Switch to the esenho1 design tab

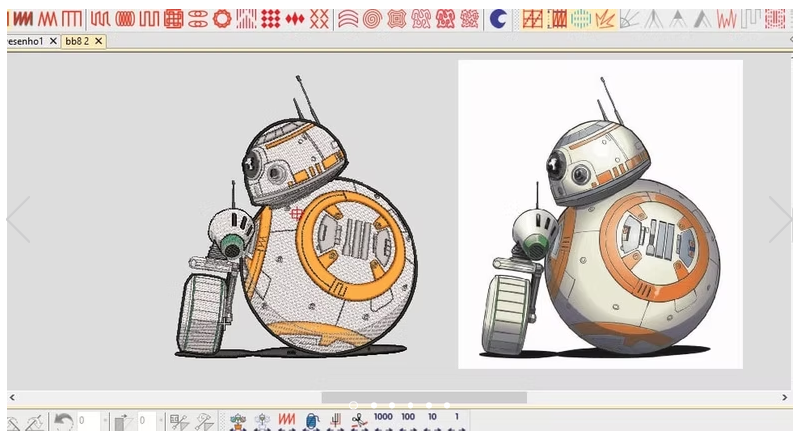25,41
